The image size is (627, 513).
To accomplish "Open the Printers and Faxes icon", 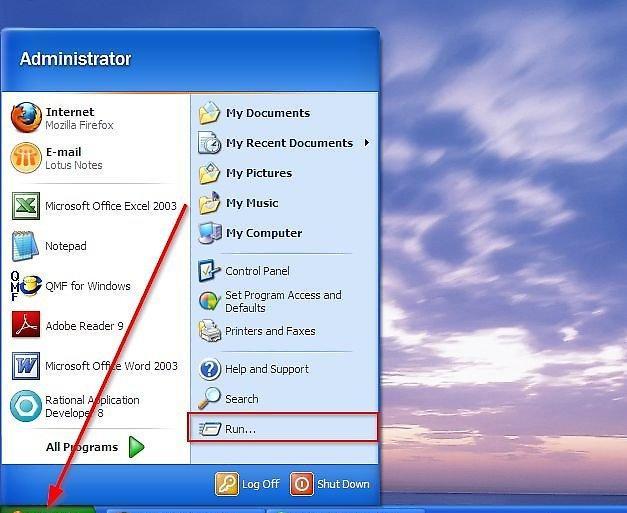I will pos(210,331).
